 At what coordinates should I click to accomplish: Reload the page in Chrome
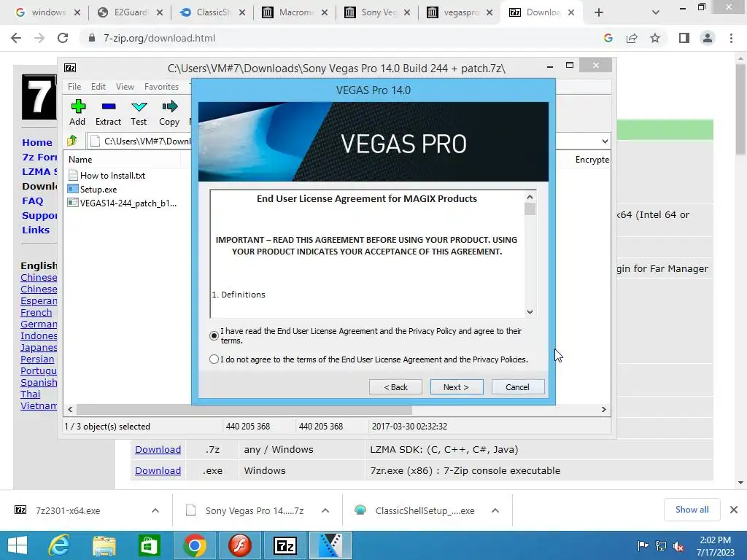point(63,38)
